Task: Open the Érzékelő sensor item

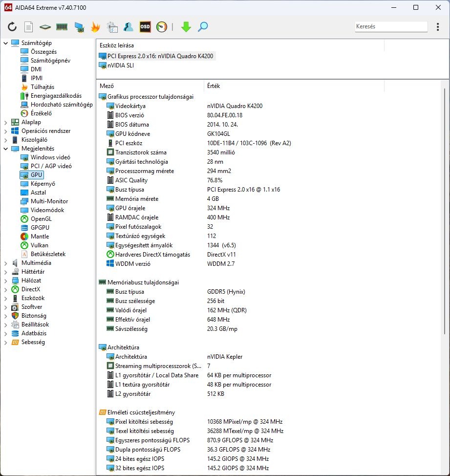Action: tap(41, 113)
